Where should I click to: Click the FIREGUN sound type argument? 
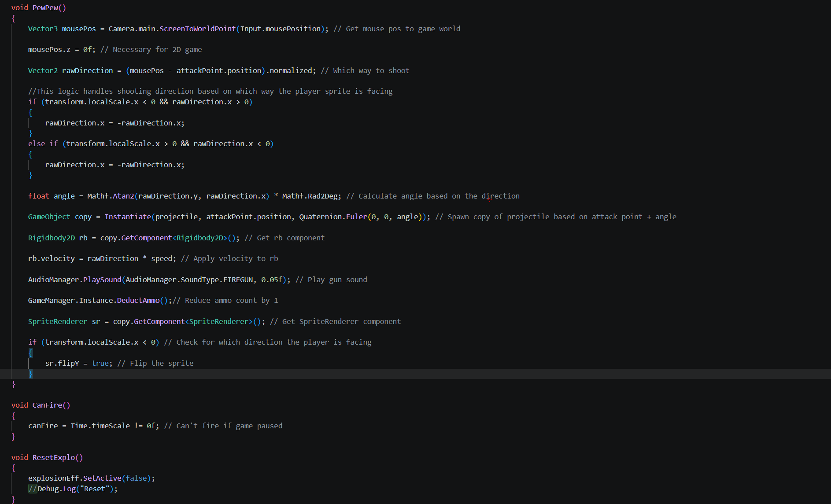[x=238, y=280]
